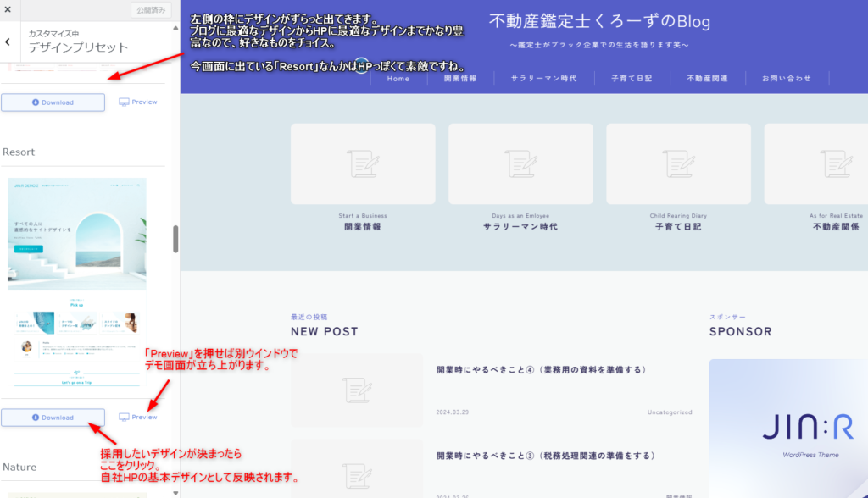Viewport: 868px width, 498px height.
Task: Click the Start a Business card placeholder icon
Action: (x=363, y=163)
